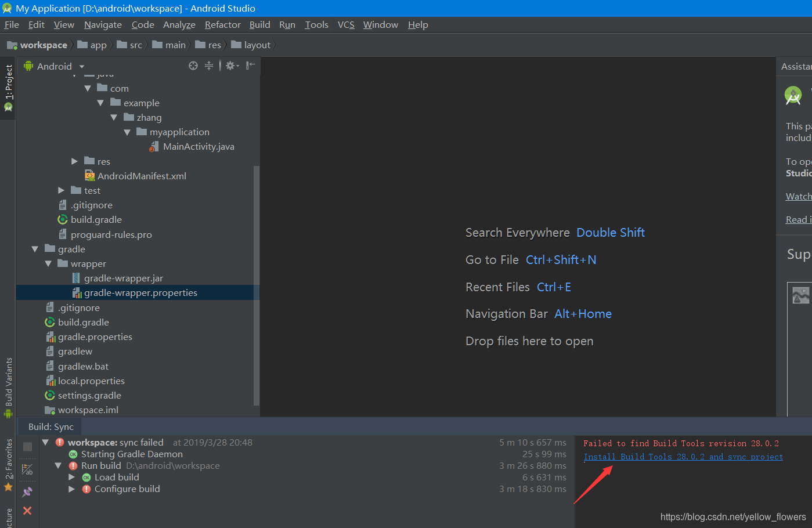Screen dimensions: 812x528
Task: Click the sync failed error icon
Action: [60, 442]
